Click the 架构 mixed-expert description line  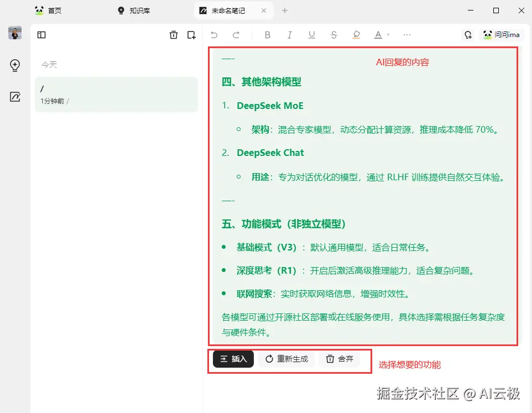point(376,129)
